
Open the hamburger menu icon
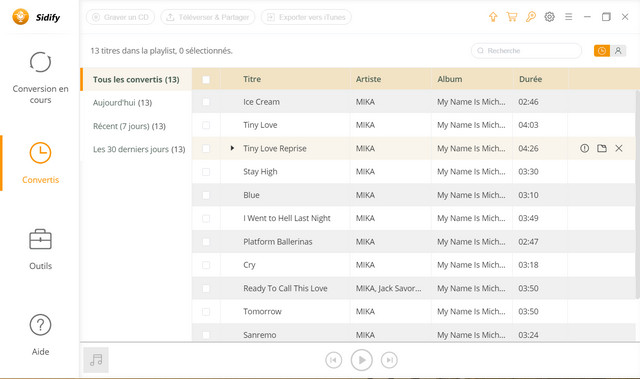(x=569, y=17)
